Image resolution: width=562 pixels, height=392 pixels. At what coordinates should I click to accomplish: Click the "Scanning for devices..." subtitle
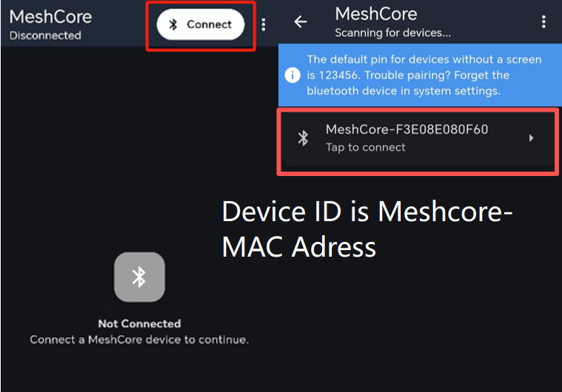[x=392, y=33]
